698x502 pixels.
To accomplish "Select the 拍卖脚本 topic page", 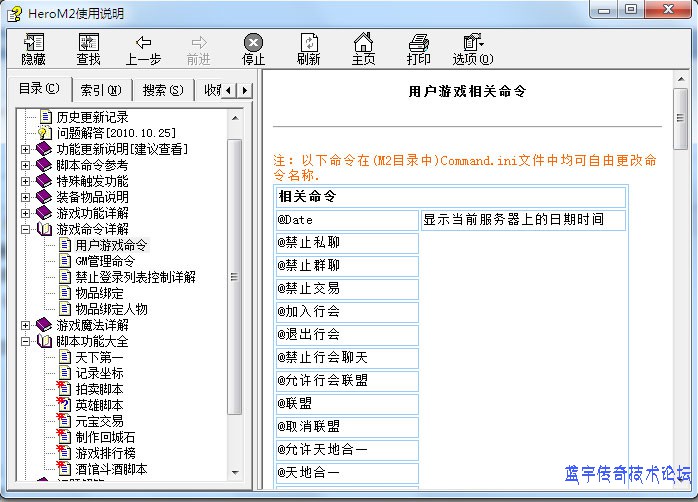I will coord(99,389).
